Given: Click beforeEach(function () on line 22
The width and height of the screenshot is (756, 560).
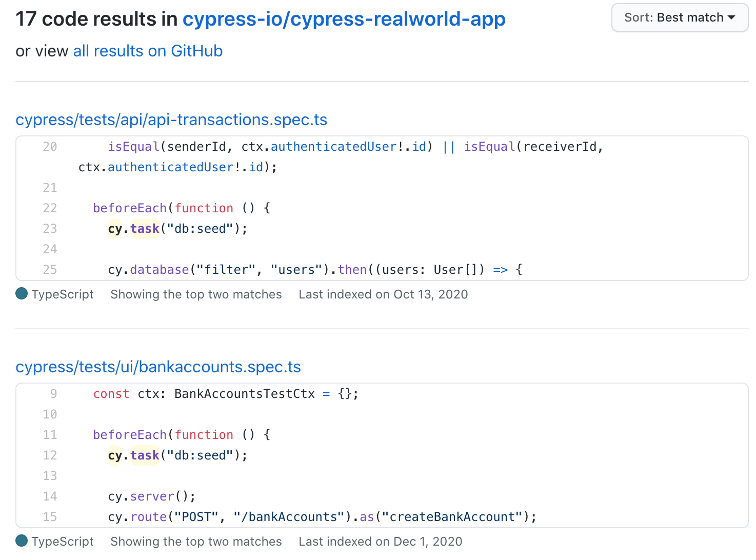Looking at the screenshot, I should point(182,208).
